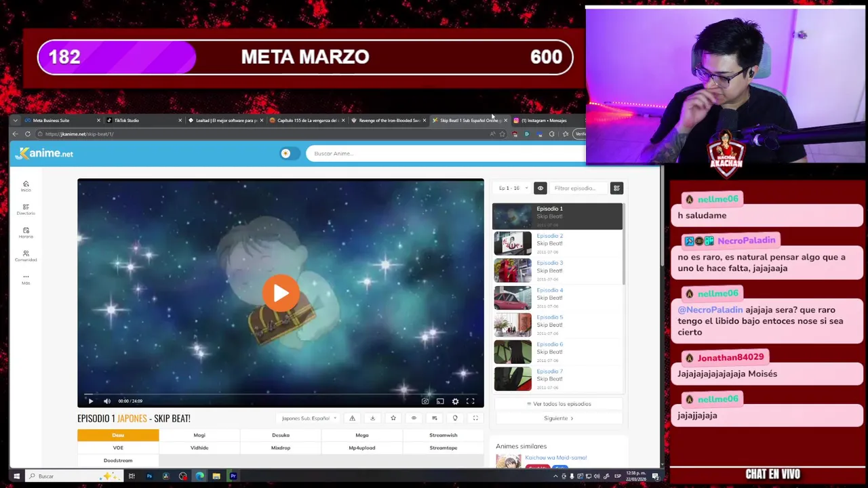
Task: Select Episodio 4 Skip Beat!
Action: click(557, 298)
